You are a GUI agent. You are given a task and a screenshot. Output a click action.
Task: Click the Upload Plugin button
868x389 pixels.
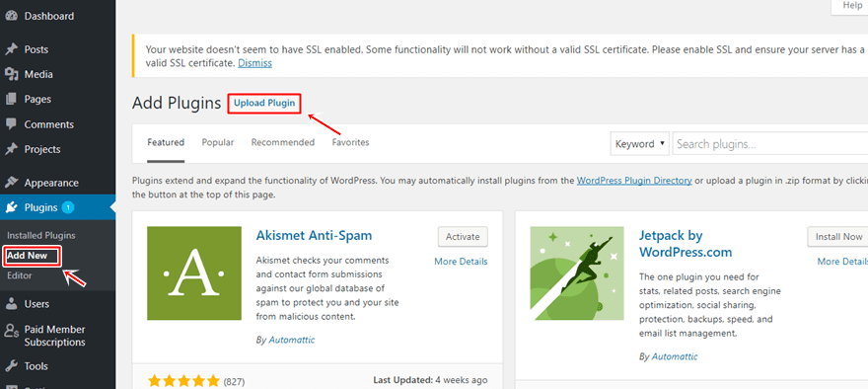(x=264, y=103)
